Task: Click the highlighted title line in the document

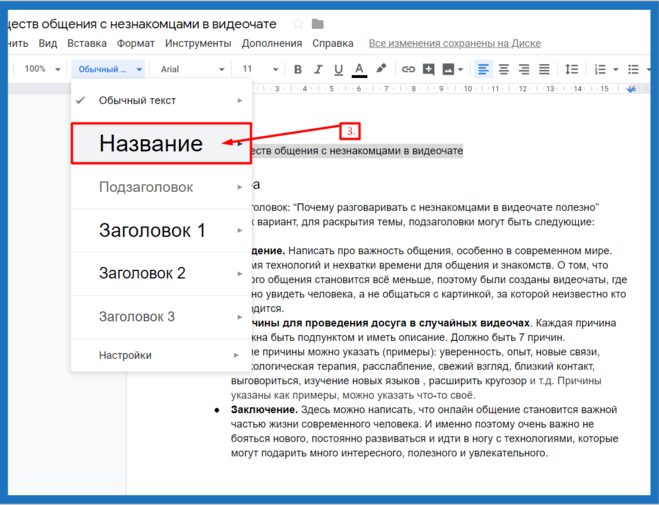Action: (x=357, y=151)
